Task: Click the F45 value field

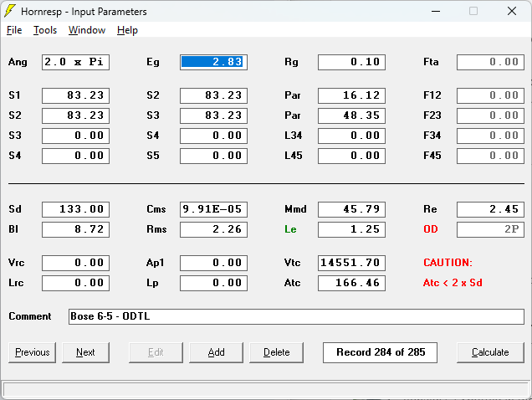Action: click(490, 156)
